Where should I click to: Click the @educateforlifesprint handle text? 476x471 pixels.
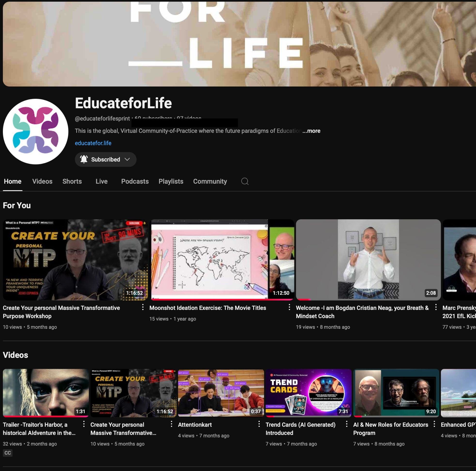(102, 119)
